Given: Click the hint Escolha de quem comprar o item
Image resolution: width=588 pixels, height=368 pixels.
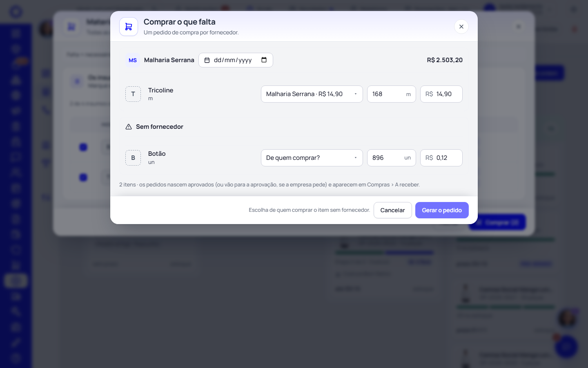Looking at the screenshot, I should click(309, 210).
